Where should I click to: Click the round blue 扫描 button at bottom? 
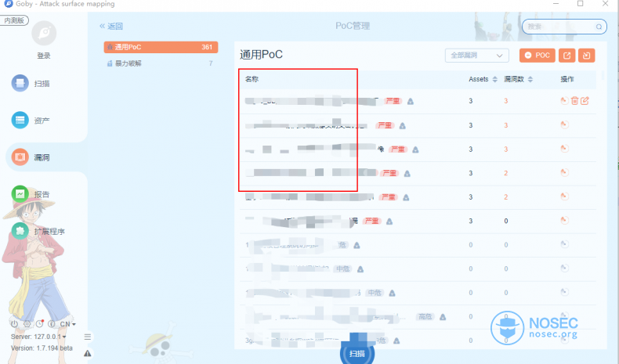point(357,351)
